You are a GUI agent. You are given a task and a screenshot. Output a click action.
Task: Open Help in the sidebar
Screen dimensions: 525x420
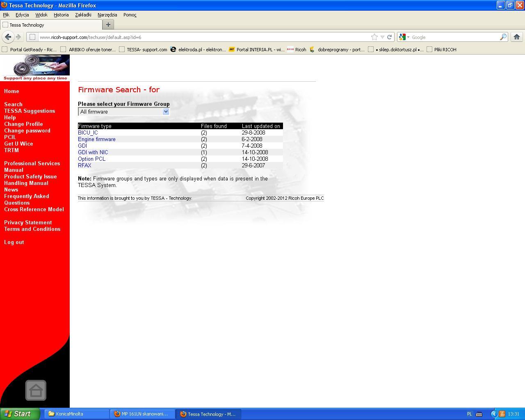[x=10, y=117]
